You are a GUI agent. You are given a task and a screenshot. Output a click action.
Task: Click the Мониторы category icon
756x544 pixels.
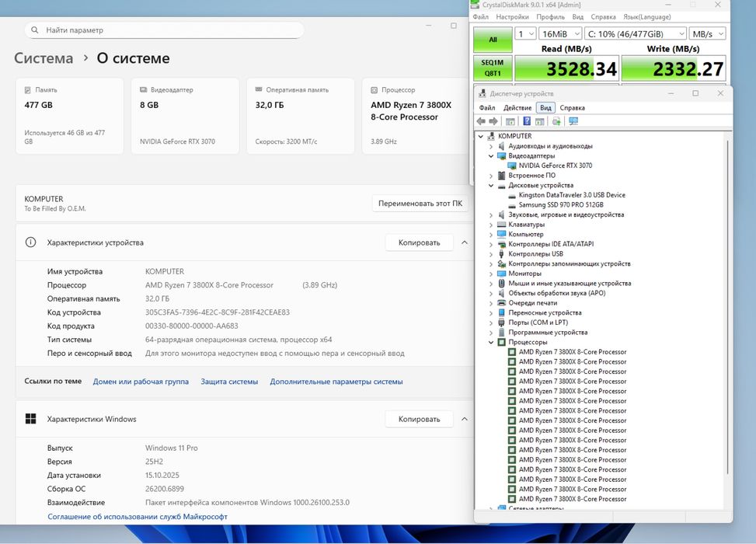tap(501, 274)
